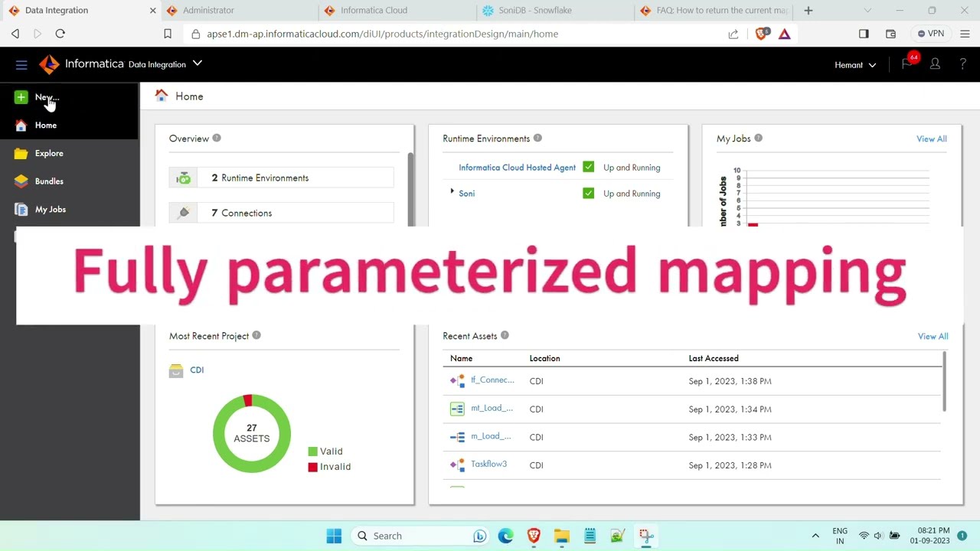The width and height of the screenshot is (980, 551).
Task: Open the CDI project link
Action: click(x=197, y=370)
